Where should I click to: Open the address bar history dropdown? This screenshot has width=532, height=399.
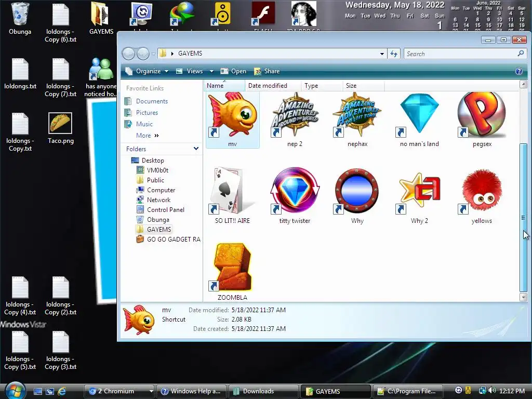coord(382,54)
